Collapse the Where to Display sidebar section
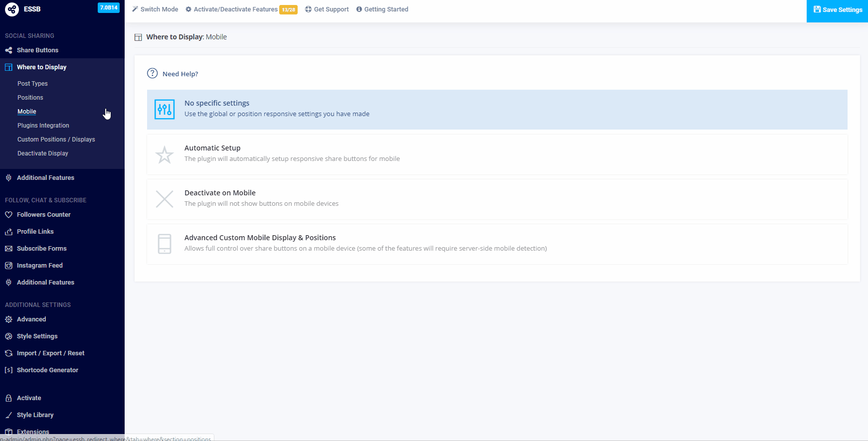This screenshot has width=868, height=441. pos(41,67)
